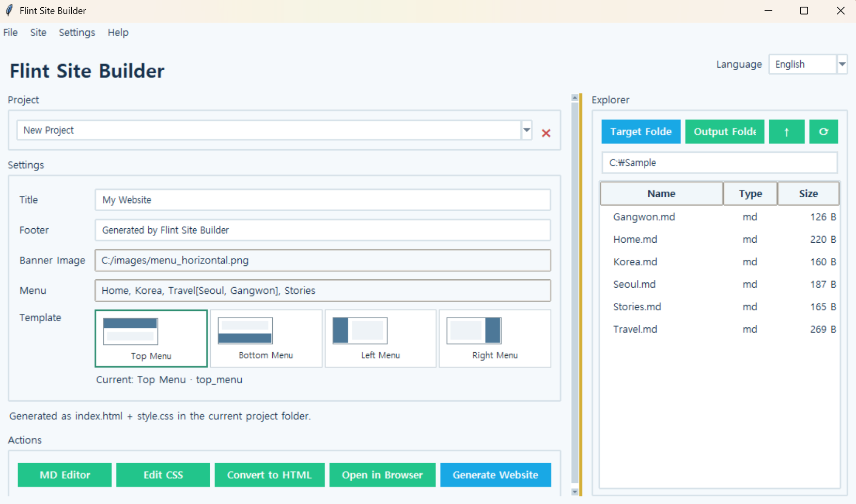Click the Banner Image path field
This screenshot has height=504, width=856.
pyautogui.click(x=323, y=260)
